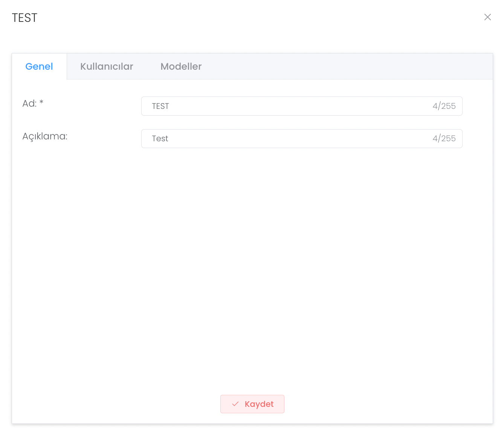The image size is (504, 437).
Task: Click the TEST dialog title
Action: tap(24, 18)
